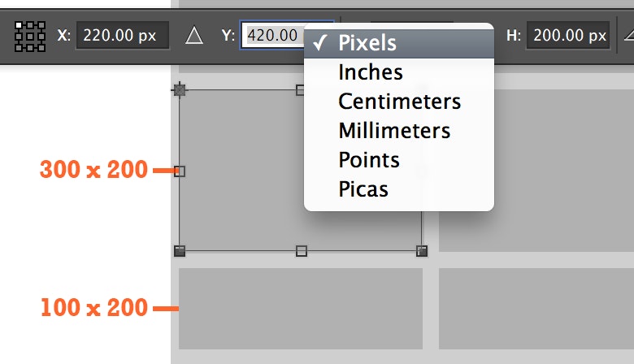Screen dimensions: 634x364
Task: Click the left-middle transform handle
Action: coord(180,171)
